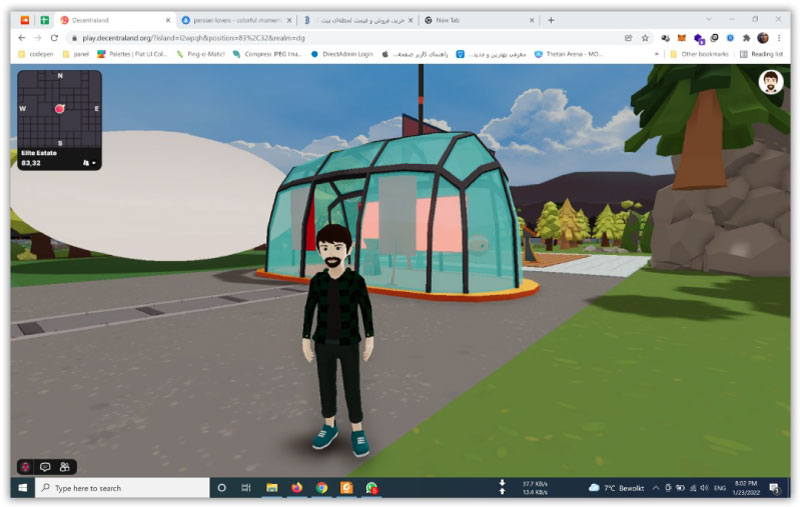Switch to the Decentraland browser tab
The image size is (800, 507).
click(110, 20)
